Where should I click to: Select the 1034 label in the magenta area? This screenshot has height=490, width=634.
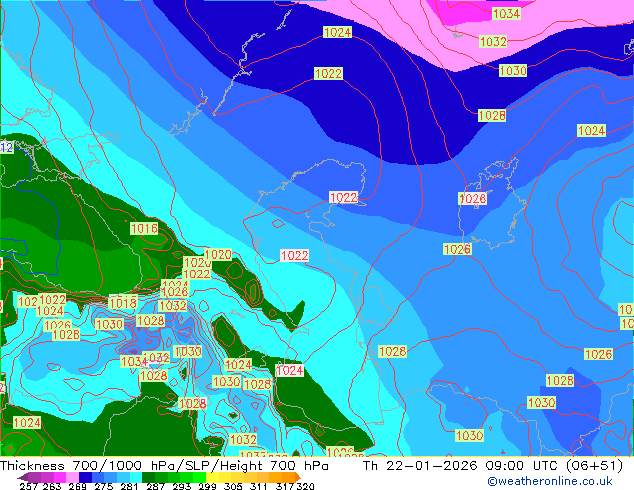(506, 14)
